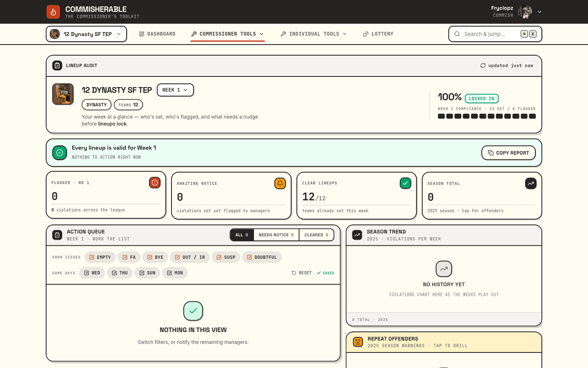This screenshot has width=588, height=368.
Task: Click the green clean lineups checkmark icon
Action: tap(405, 183)
